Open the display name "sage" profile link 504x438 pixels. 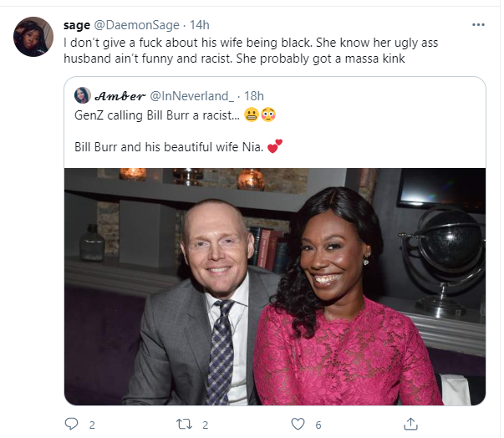tap(76, 25)
